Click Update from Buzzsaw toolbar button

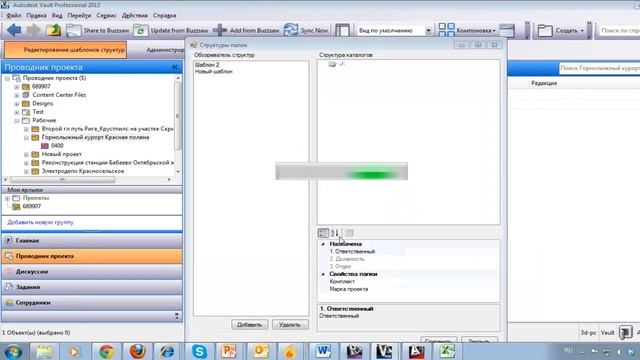coord(171,30)
